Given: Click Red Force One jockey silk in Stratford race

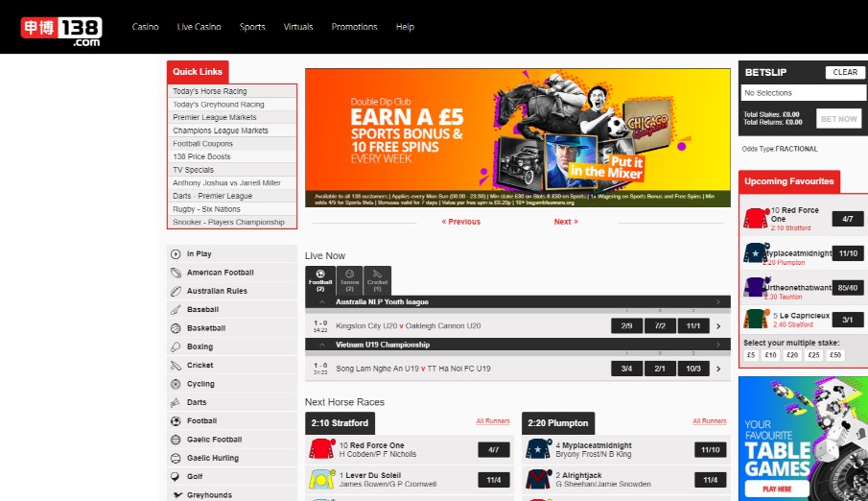Looking at the screenshot, I should (x=321, y=449).
